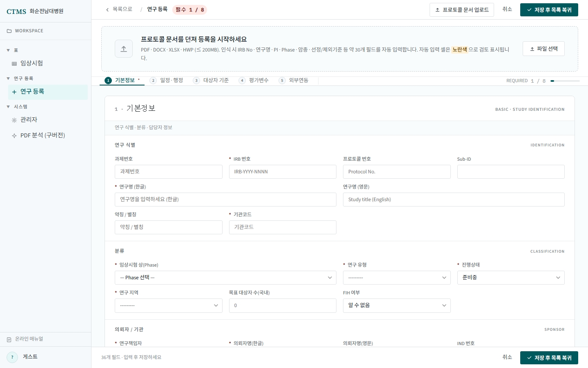Open the 온라인 매뉴얼 link
The height and width of the screenshot is (368, 588).
[29, 339]
